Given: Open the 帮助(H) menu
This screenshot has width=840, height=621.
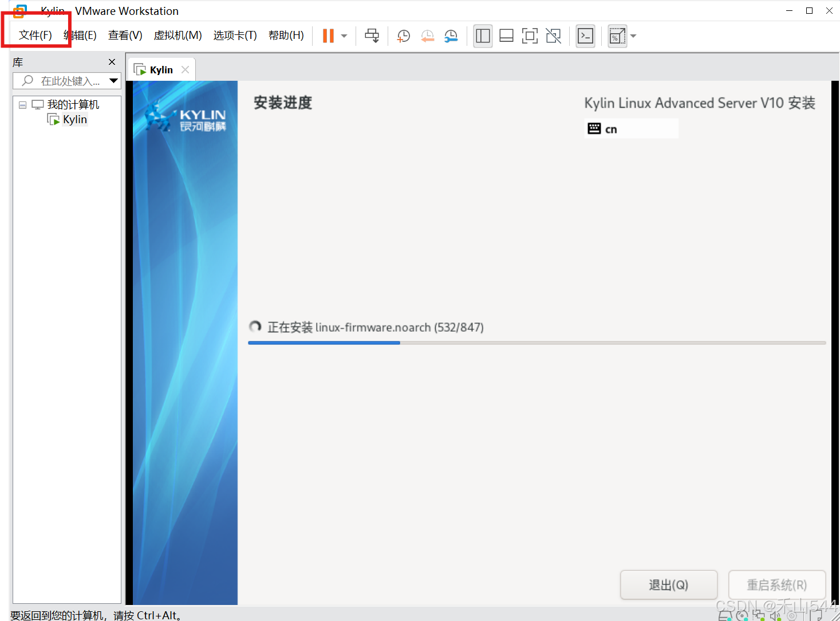Looking at the screenshot, I should [x=286, y=36].
